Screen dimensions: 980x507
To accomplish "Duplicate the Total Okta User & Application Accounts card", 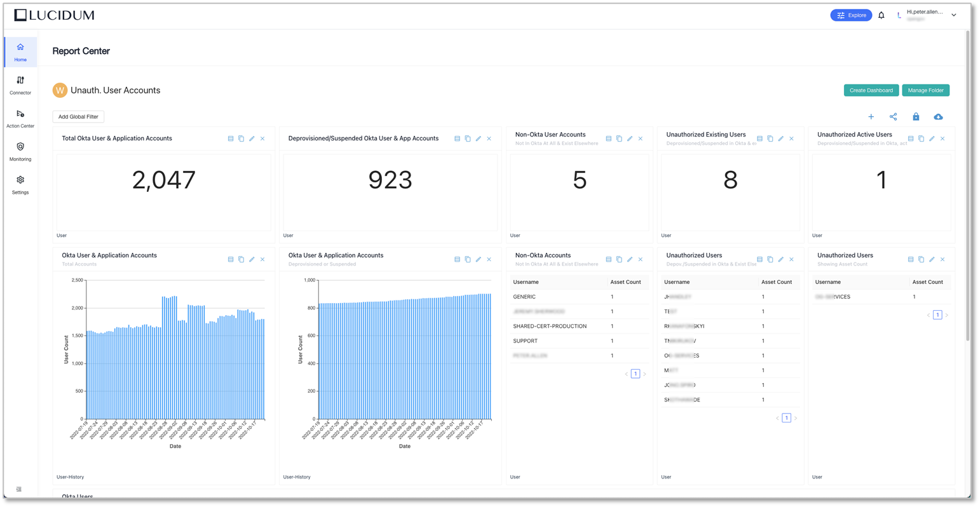I will coord(241,139).
